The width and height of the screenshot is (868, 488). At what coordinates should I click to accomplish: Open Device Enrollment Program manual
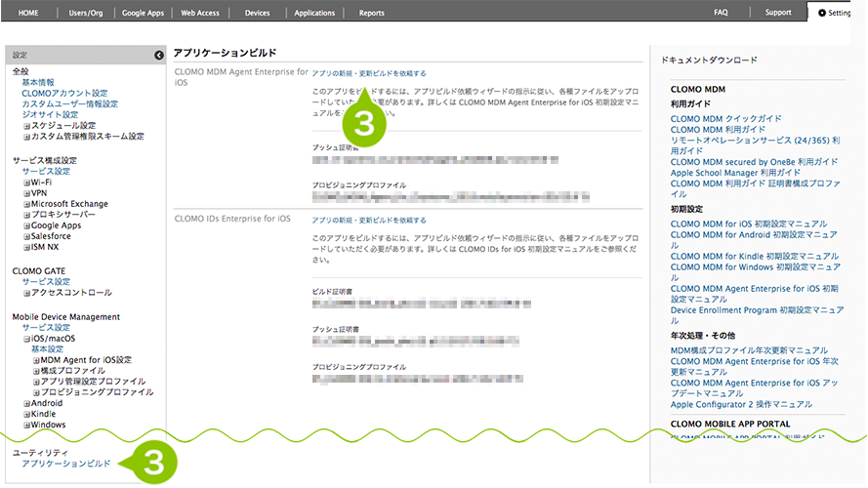point(757,315)
